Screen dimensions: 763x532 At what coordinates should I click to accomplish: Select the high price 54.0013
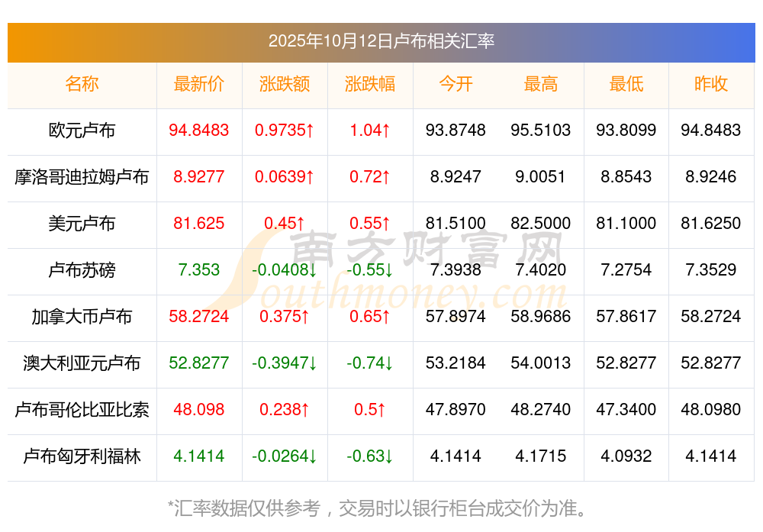pyautogui.click(x=541, y=363)
